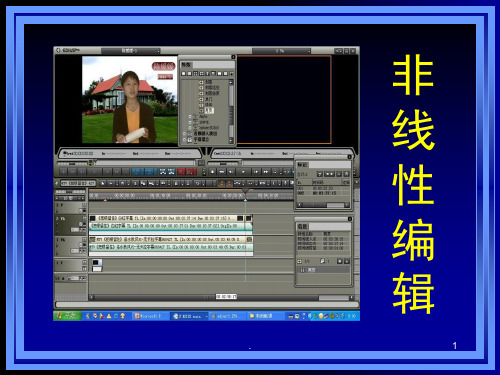This screenshot has height=375, width=500.
Task: Click the system tray clock
Action: coord(352,315)
